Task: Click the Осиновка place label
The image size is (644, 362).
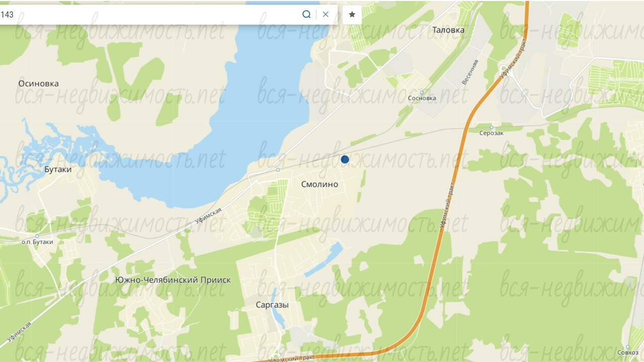Action: tap(38, 83)
